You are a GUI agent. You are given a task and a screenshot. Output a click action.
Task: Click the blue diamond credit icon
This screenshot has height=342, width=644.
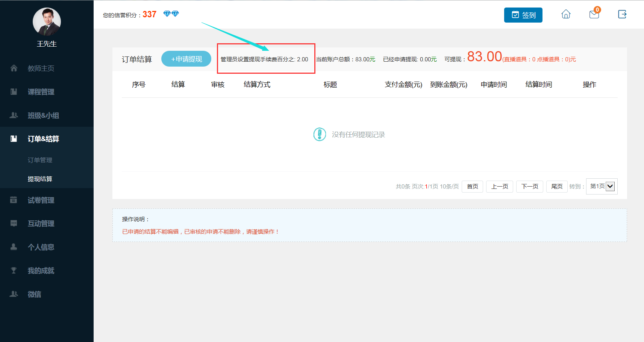171,14
